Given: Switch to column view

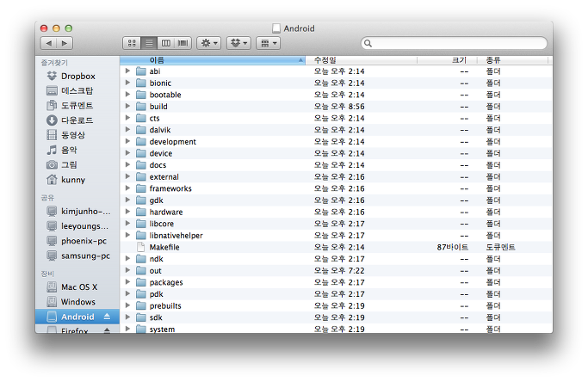Looking at the screenshot, I should (166, 44).
